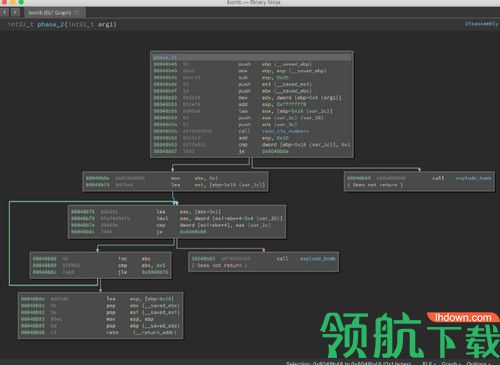Follow explode_bomb call in right-side block
The image size is (500, 365).
tap(473, 178)
